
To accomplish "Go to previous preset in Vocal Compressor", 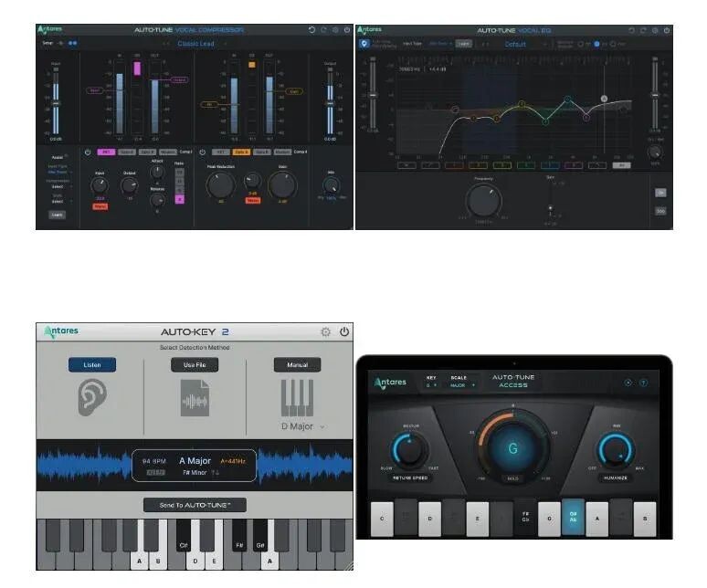I will coord(165,44).
